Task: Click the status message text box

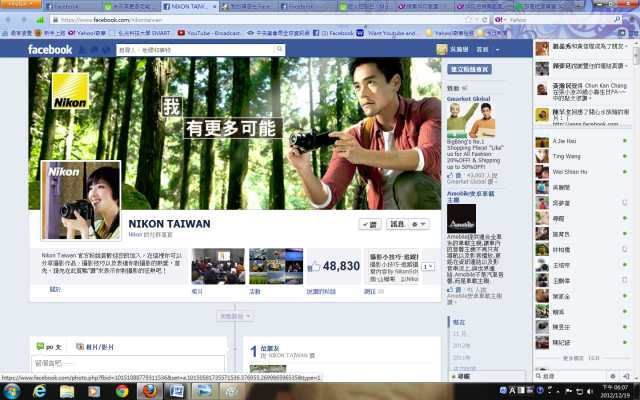Action: point(128,363)
